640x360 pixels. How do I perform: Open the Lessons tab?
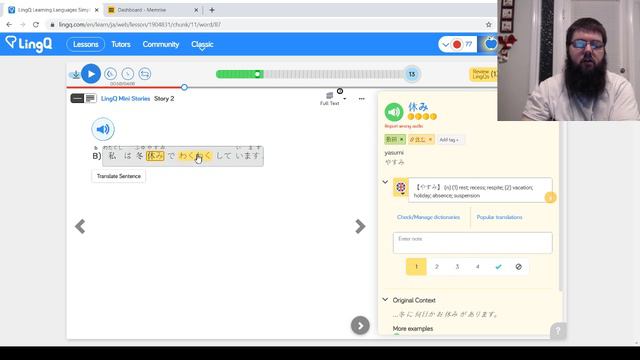[x=86, y=44]
